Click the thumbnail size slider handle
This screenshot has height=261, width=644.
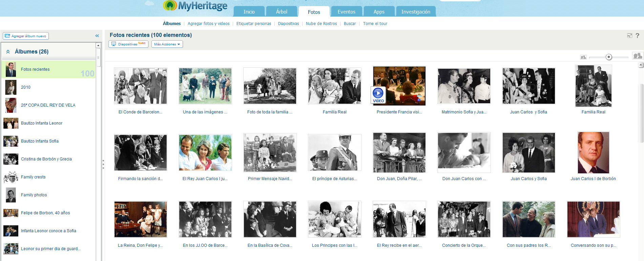click(x=609, y=57)
